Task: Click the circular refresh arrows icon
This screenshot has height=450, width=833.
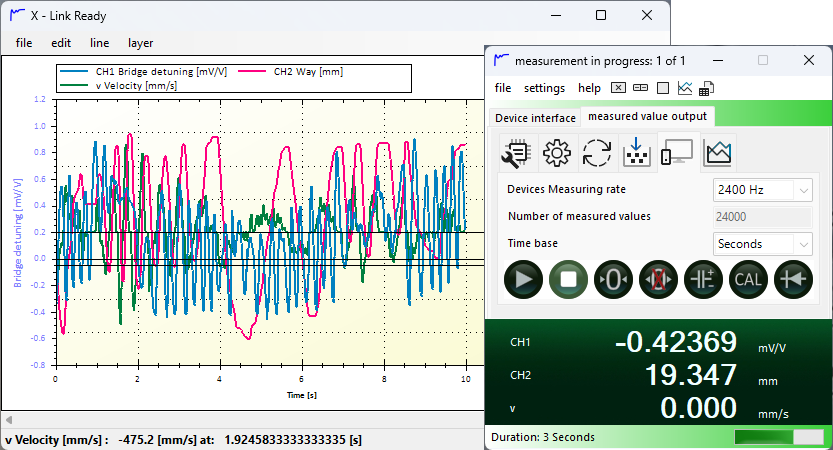Action: pyautogui.click(x=597, y=153)
